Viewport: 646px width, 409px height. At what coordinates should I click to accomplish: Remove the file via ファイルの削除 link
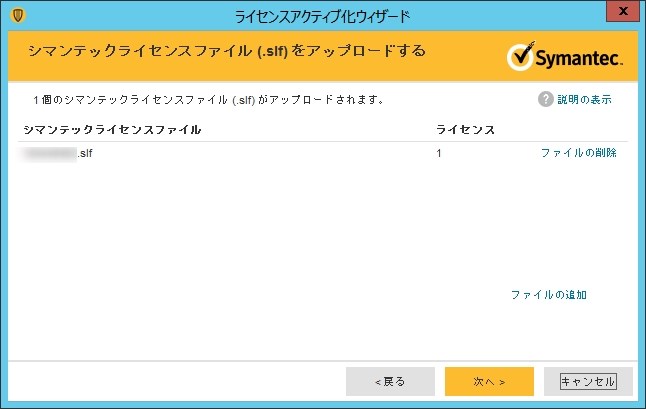point(579,153)
